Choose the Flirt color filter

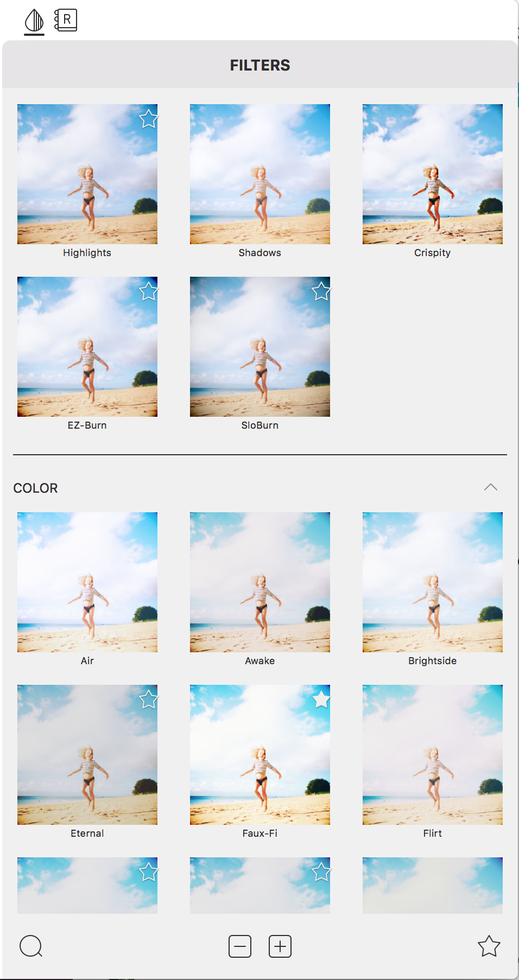pos(433,755)
